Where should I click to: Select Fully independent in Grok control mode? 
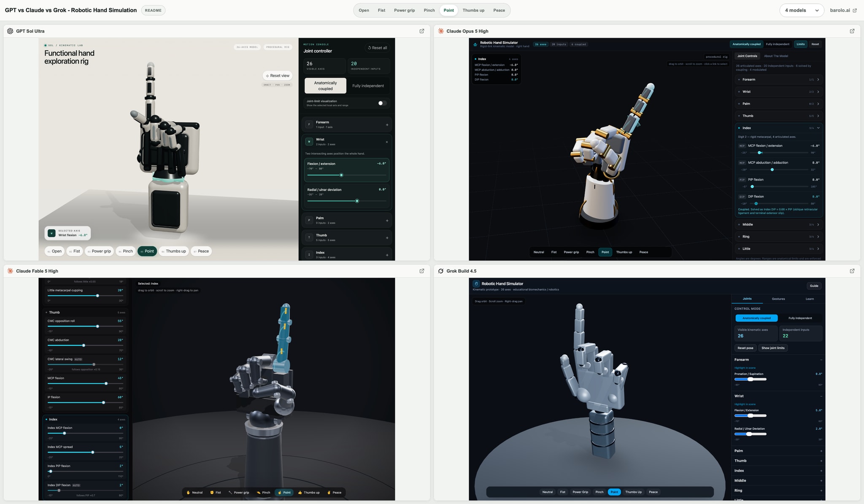800,318
